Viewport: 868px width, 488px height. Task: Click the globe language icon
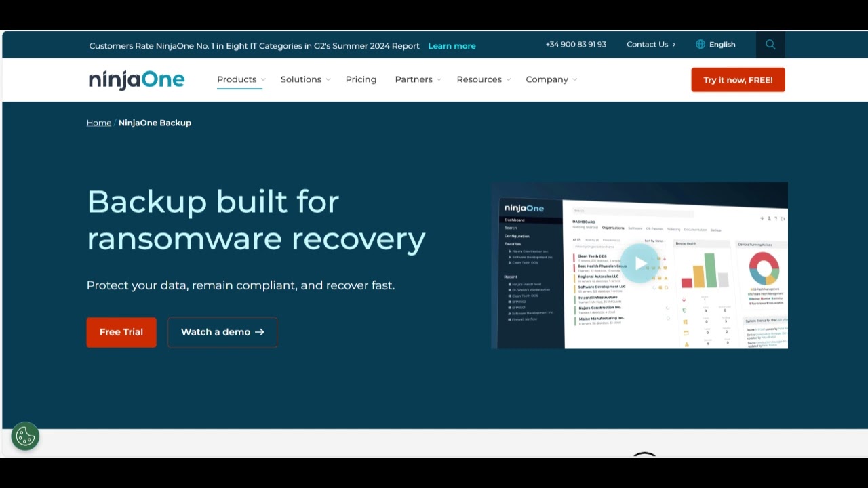click(x=701, y=45)
